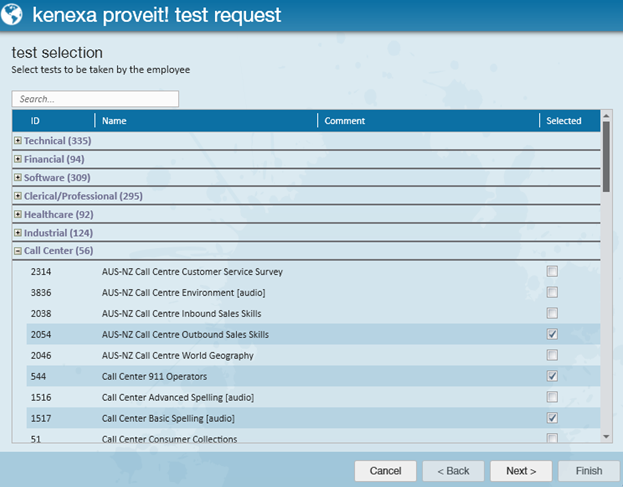Click the Comment column header

345,121
